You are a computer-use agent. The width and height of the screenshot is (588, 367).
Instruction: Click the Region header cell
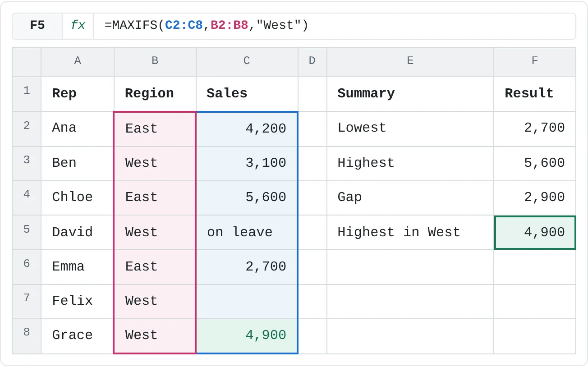(x=155, y=94)
